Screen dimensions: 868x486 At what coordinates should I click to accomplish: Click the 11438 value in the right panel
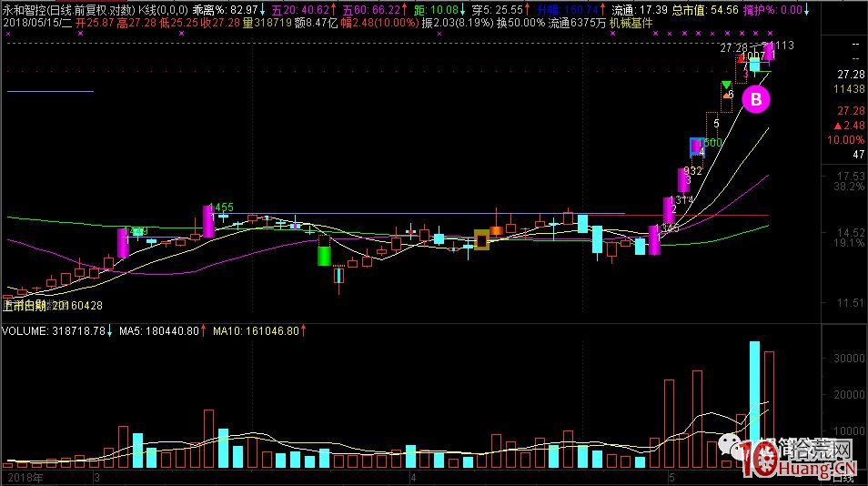(x=849, y=89)
